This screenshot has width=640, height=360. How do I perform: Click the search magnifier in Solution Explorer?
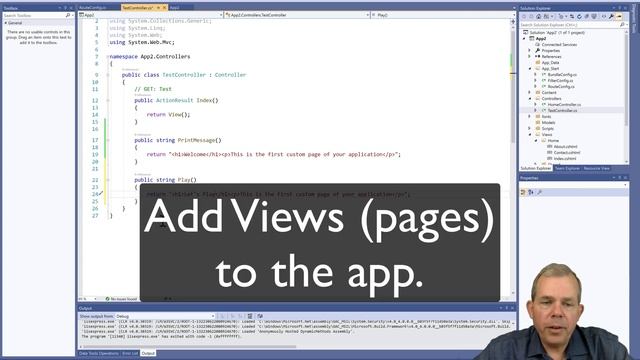coord(622,25)
